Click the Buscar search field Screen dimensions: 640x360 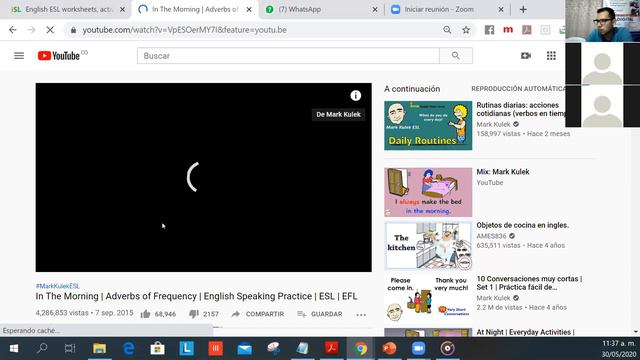tap(288, 56)
